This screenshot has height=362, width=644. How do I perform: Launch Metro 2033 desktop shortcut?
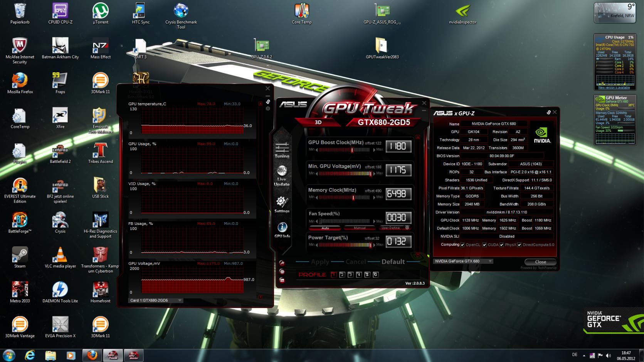click(x=20, y=292)
